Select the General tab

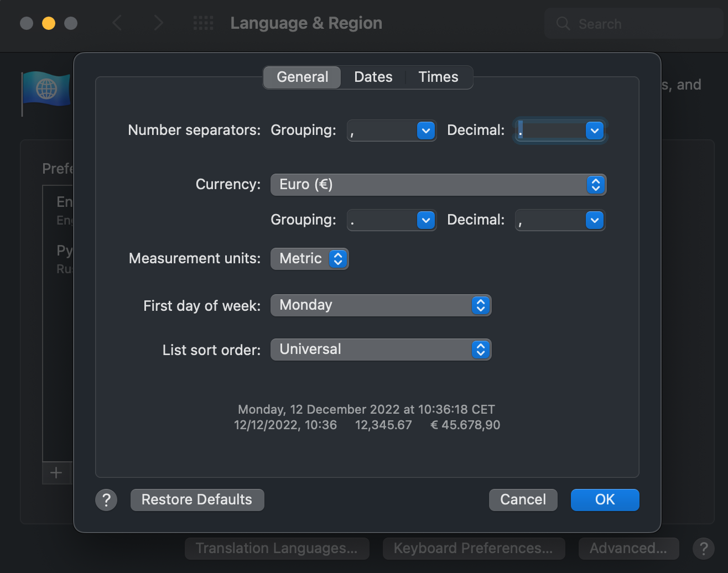pyautogui.click(x=302, y=77)
